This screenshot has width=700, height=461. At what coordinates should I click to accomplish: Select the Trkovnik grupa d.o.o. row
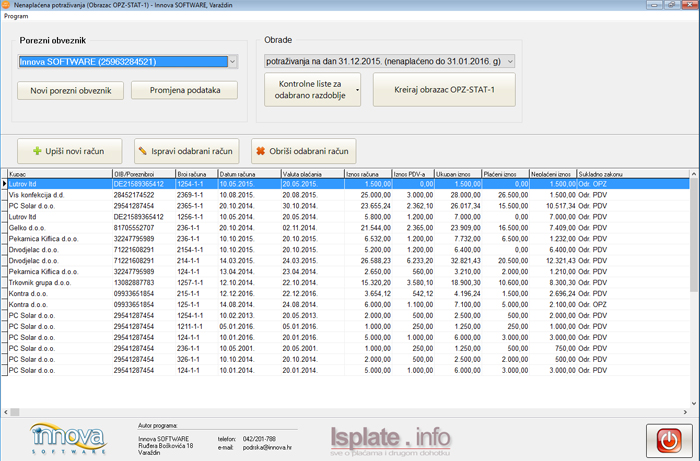pyautogui.click(x=348, y=283)
